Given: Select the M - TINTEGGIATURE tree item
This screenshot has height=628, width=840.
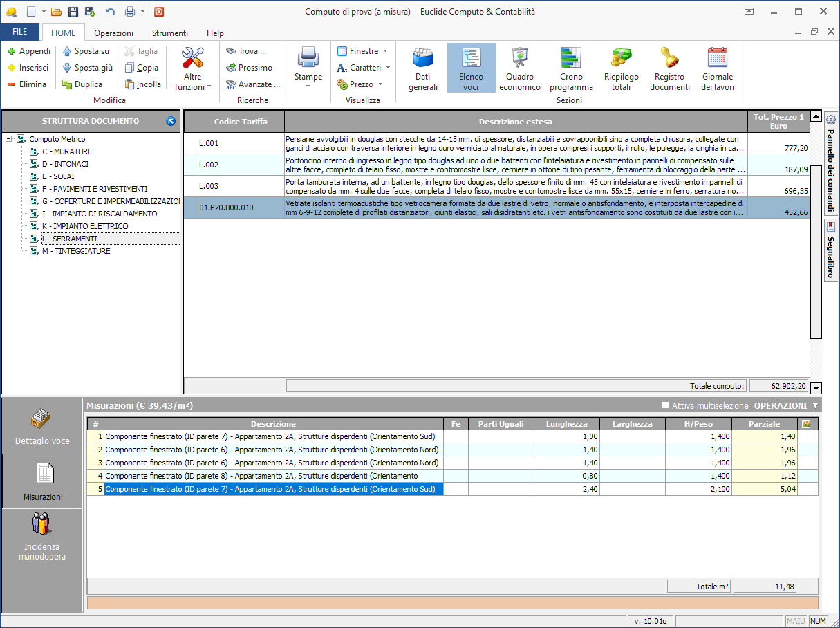Looking at the screenshot, I should coord(76,251).
